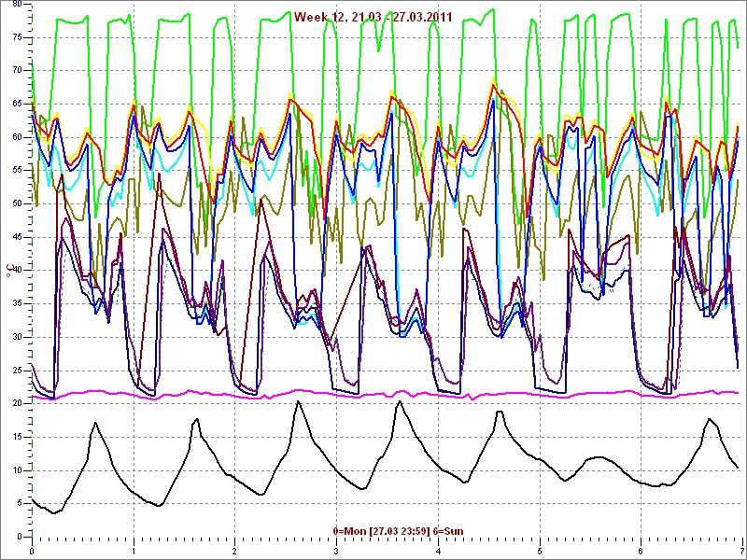Click the y-axis label 75
The width and height of the screenshot is (747, 560).
[x=17, y=37]
